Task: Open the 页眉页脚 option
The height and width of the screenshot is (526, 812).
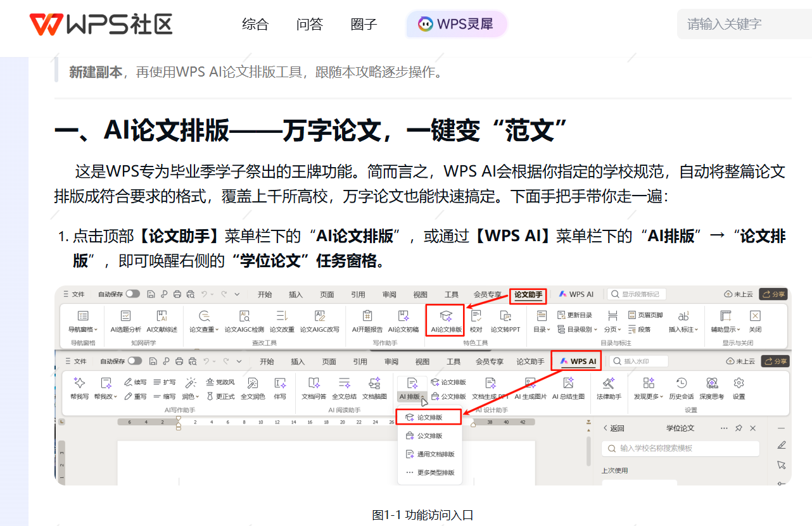Action: [645, 315]
